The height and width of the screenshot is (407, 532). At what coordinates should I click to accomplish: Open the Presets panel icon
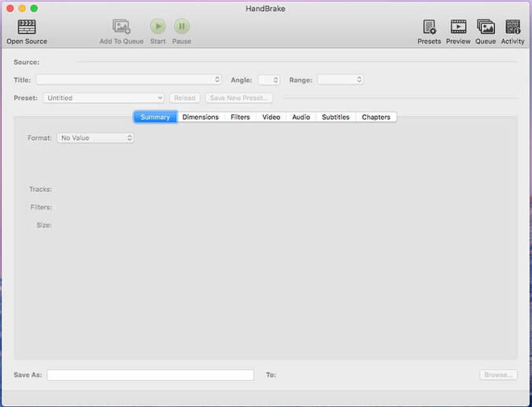coord(429,27)
